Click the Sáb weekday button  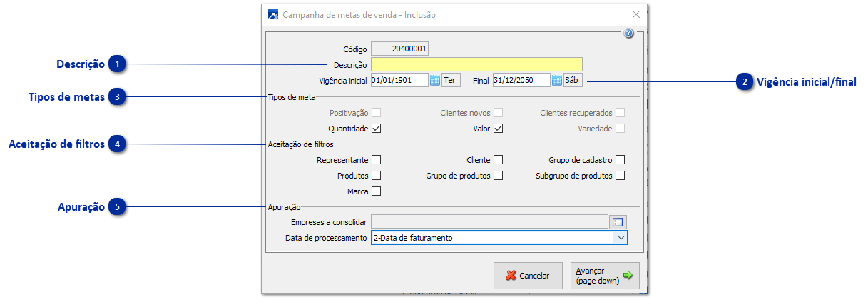click(x=573, y=81)
